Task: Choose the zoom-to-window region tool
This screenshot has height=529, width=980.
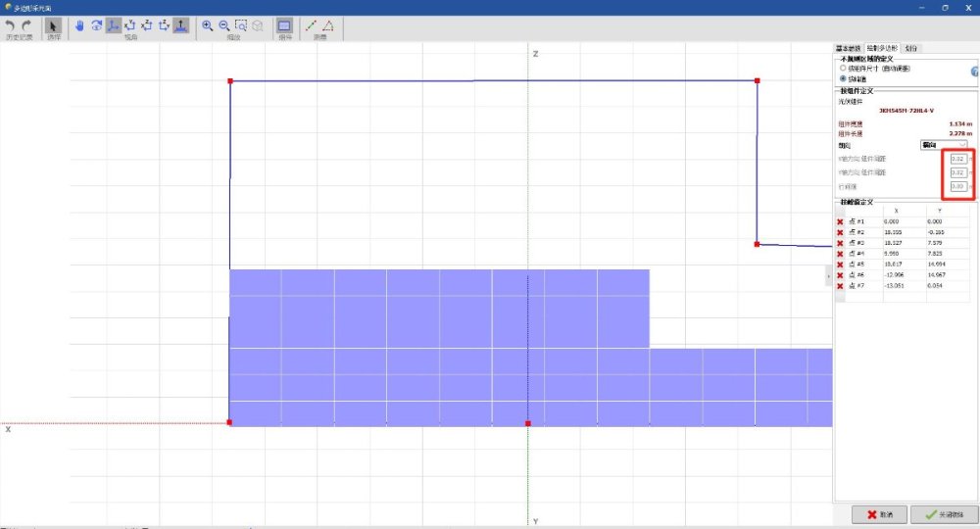Action: pyautogui.click(x=241, y=26)
